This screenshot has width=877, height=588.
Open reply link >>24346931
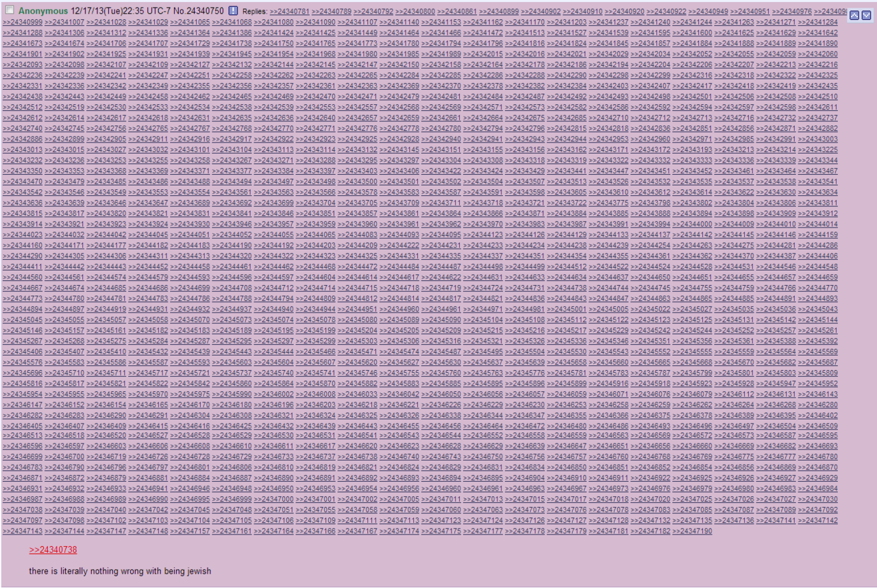click(23, 489)
